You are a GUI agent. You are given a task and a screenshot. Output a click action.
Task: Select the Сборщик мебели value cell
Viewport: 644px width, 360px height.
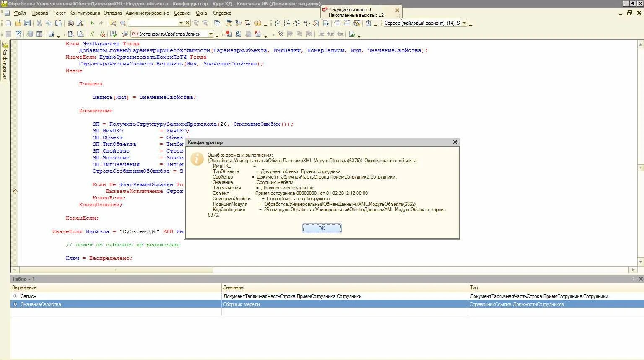[x=345, y=304]
